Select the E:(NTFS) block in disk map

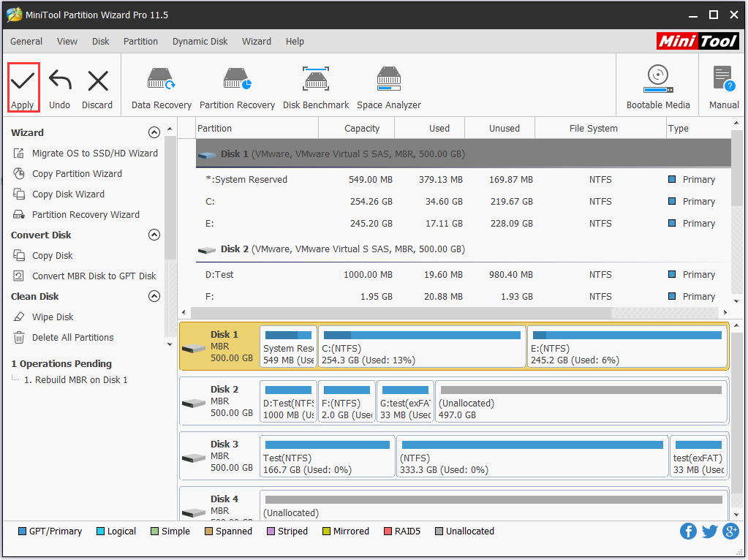627,347
